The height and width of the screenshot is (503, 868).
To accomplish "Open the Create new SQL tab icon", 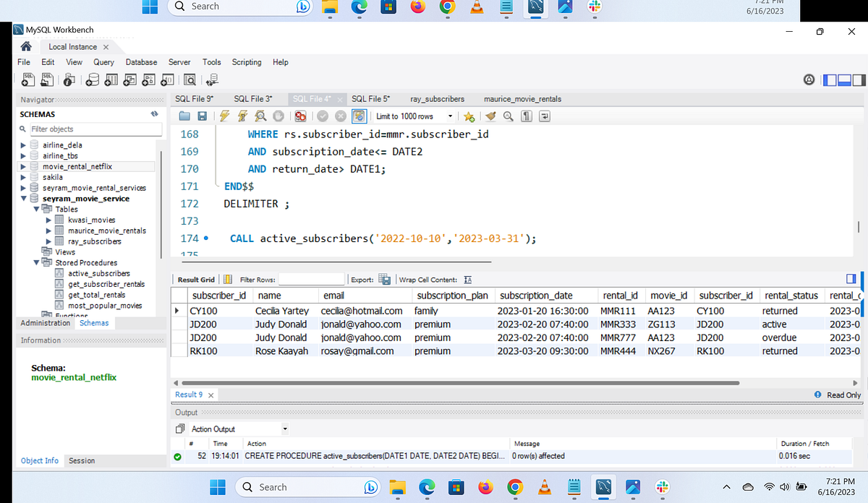I will click(29, 79).
